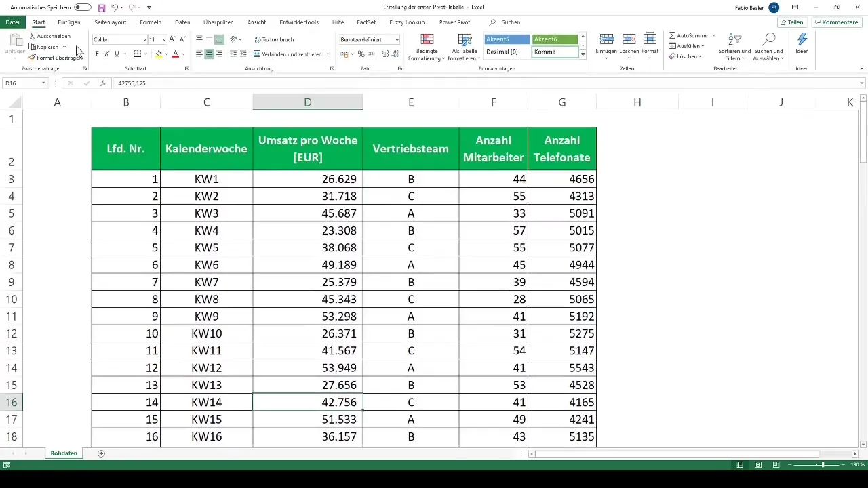Open the Datei menu

pyautogui.click(x=12, y=22)
